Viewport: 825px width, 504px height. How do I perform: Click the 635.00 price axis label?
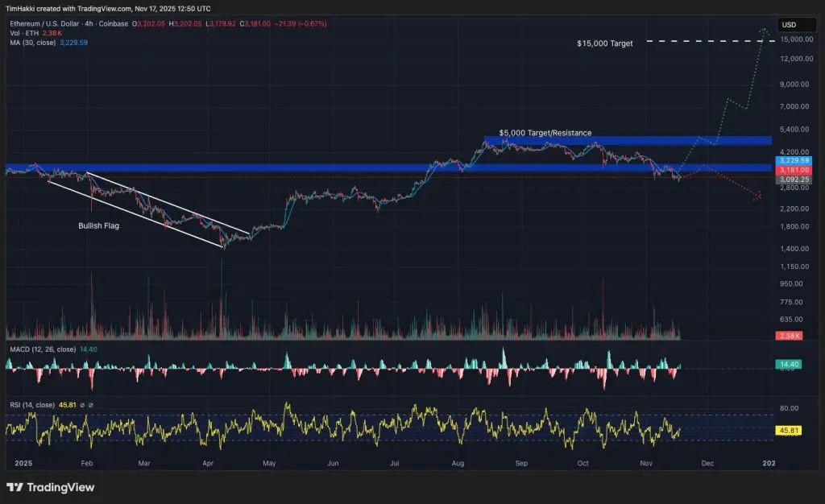tap(791, 320)
